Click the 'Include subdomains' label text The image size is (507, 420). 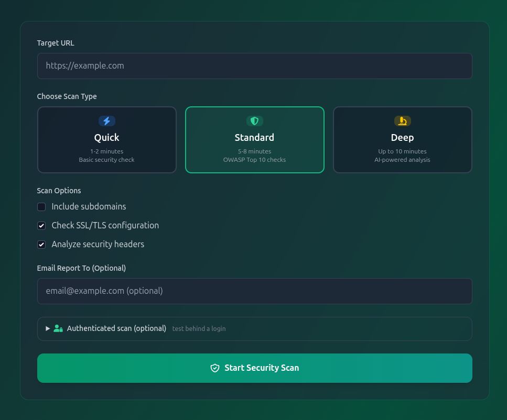(x=89, y=206)
